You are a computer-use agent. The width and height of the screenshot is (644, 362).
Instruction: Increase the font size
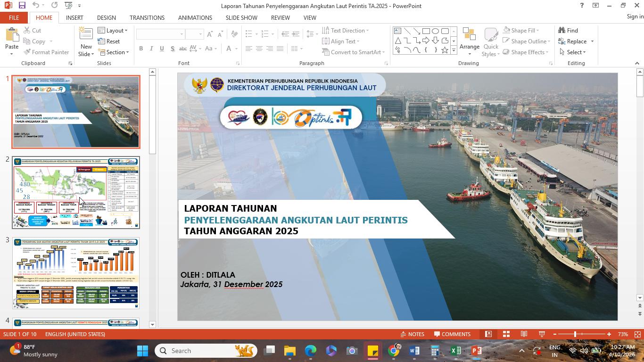pyautogui.click(x=210, y=34)
